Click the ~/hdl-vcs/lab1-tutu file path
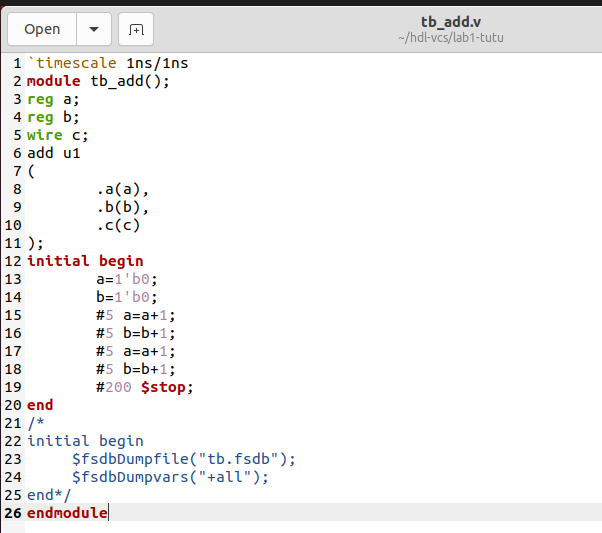The width and height of the screenshot is (602, 533). pos(451,38)
